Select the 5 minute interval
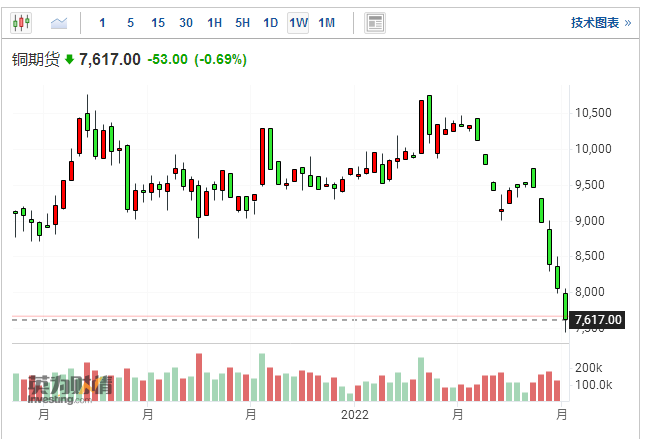Screen dimensions: 651x439 (x=131, y=22)
